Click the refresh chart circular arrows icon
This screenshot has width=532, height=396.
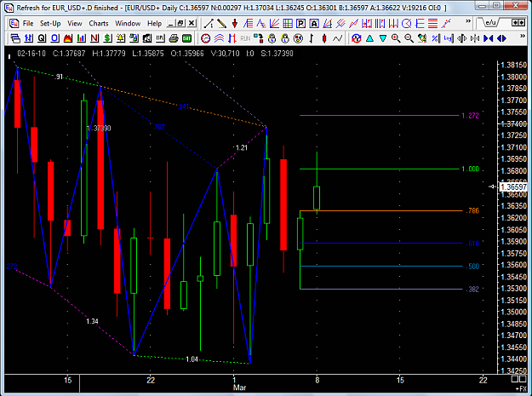(x=357, y=38)
